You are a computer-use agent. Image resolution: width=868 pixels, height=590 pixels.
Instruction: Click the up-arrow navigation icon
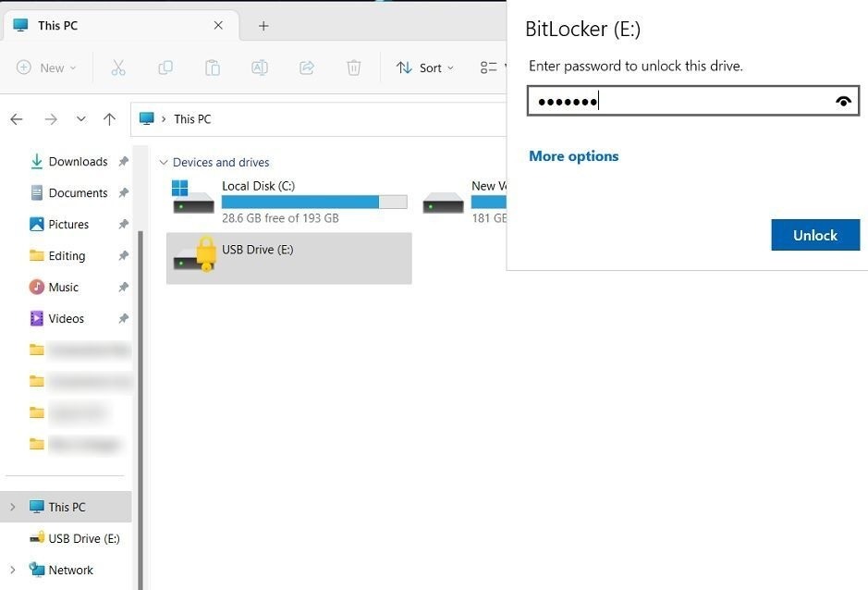110,118
